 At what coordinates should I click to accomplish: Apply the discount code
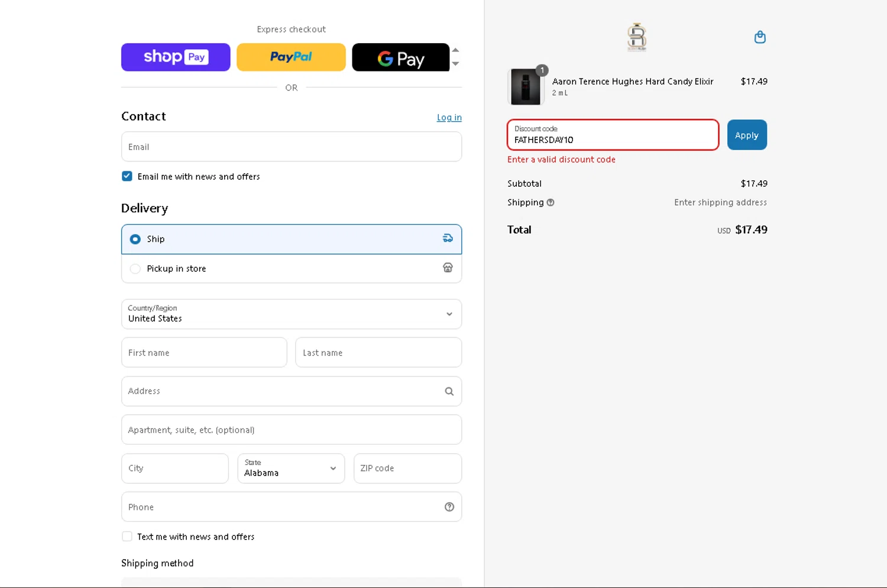pyautogui.click(x=747, y=135)
